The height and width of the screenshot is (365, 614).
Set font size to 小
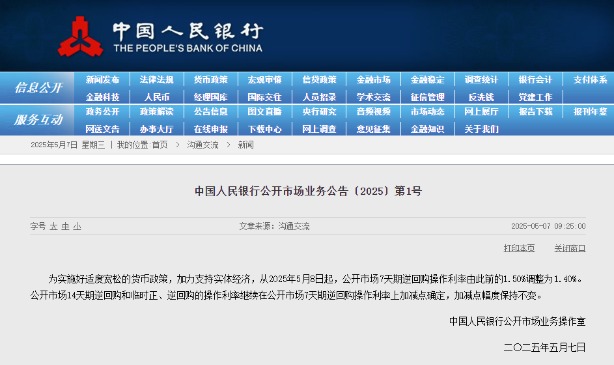click(77, 226)
